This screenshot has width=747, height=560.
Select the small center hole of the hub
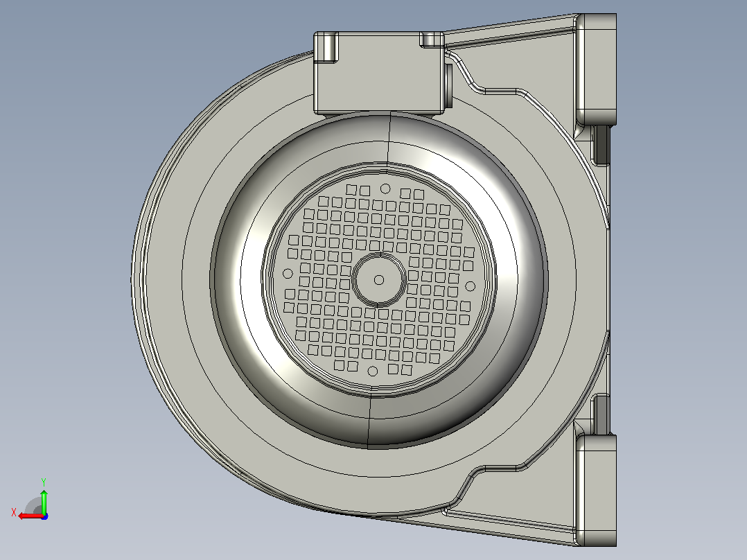point(379,280)
